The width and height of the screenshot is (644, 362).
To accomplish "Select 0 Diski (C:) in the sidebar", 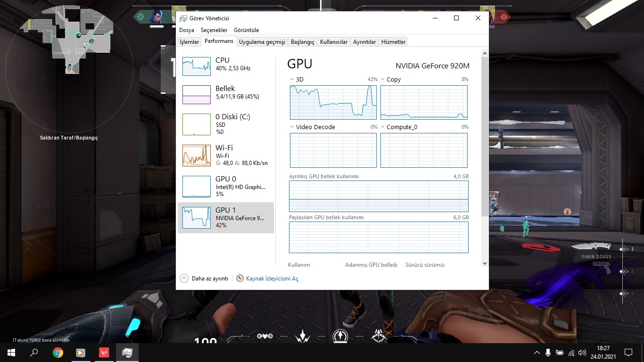I will (225, 124).
